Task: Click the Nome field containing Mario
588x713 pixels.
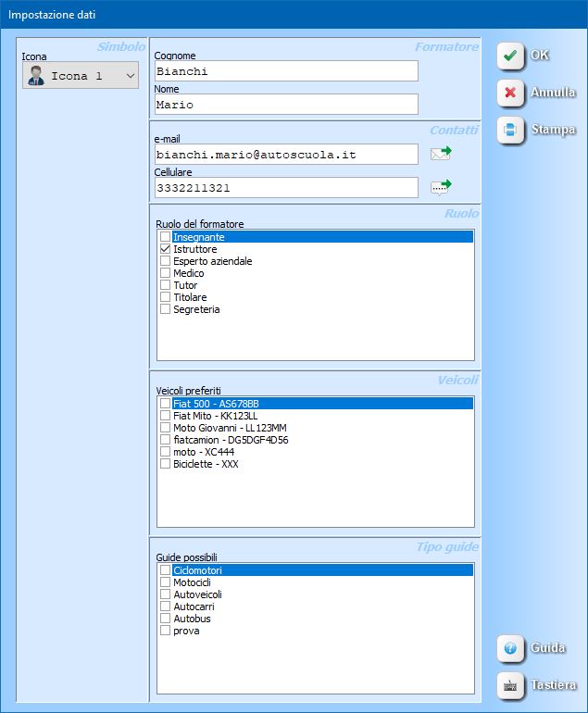Action: (x=285, y=105)
